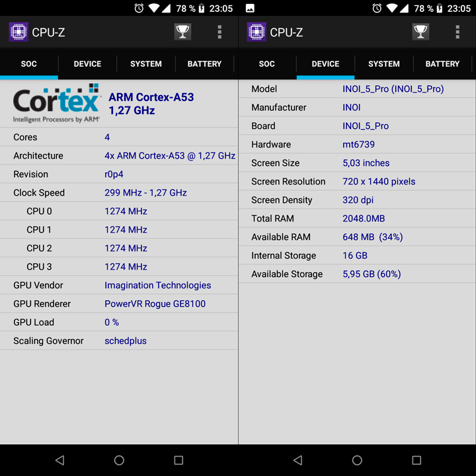
Task: Open overflow menu in left CPU-Z screen
Action: coord(219,32)
